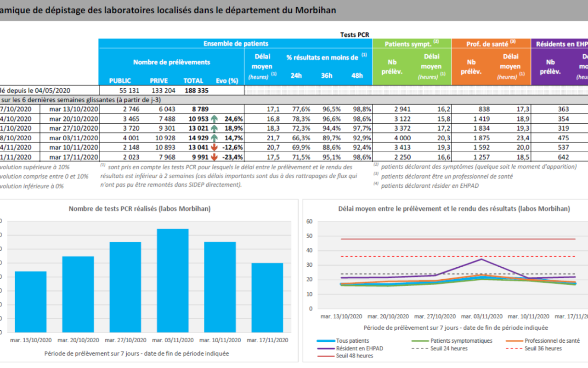Click the red down arrow beside -23,4%
The image size is (588, 368).
click(215, 157)
